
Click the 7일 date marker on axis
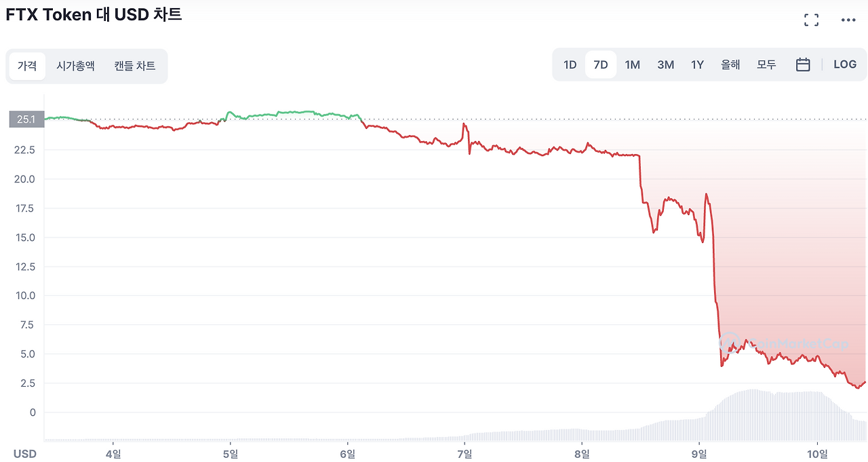(465, 453)
